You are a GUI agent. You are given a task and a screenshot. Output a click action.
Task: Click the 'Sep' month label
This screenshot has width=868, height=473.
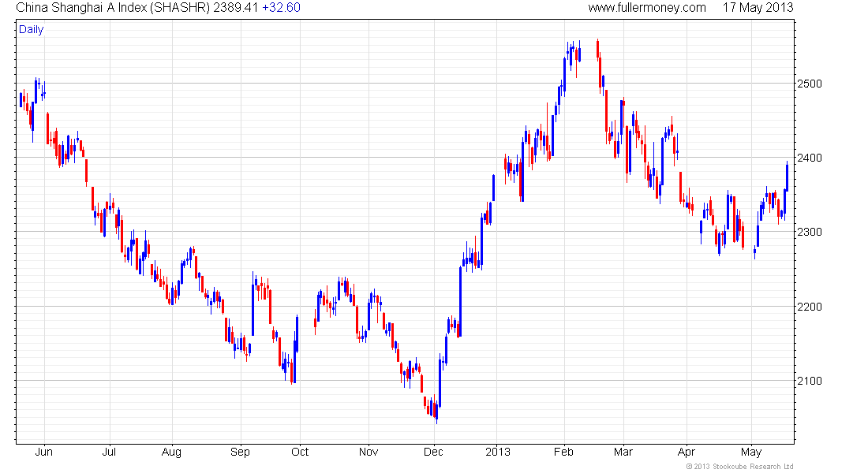pos(240,453)
